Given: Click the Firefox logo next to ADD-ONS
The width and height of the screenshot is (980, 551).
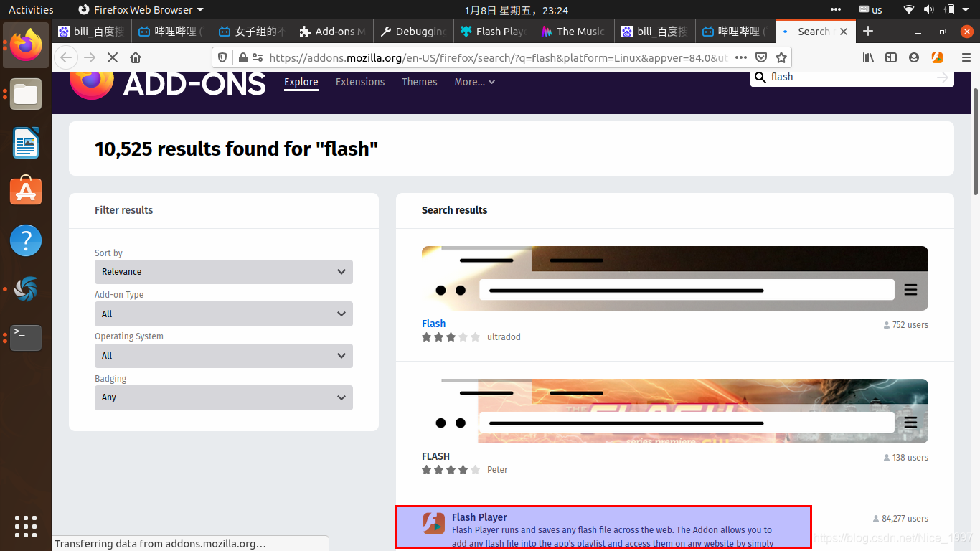Looking at the screenshot, I should click(x=91, y=83).
